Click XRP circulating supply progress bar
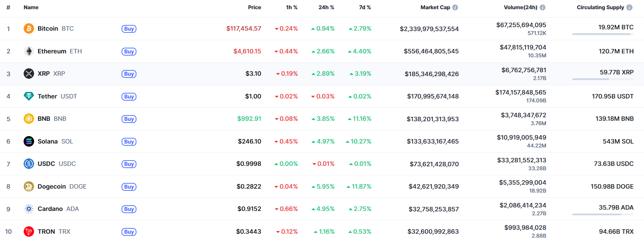 [603, 79]
